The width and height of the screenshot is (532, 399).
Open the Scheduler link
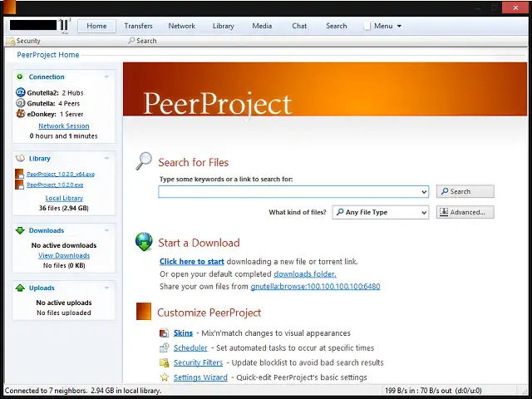(190, 347)
